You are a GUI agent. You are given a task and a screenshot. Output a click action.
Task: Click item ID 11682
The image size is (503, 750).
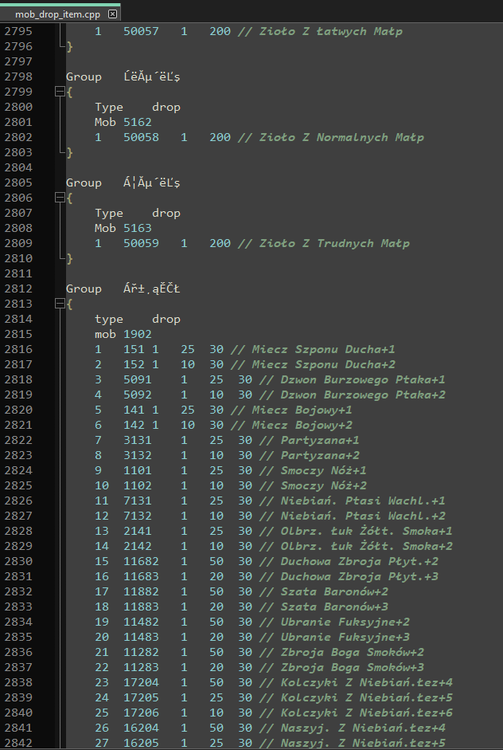tap(141, 562)
